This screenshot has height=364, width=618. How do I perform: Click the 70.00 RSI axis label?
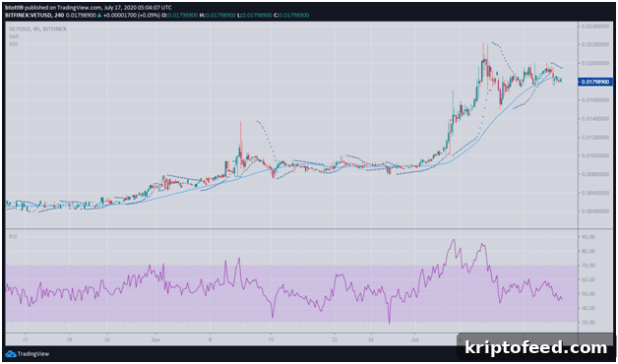[x=589, y=266]
